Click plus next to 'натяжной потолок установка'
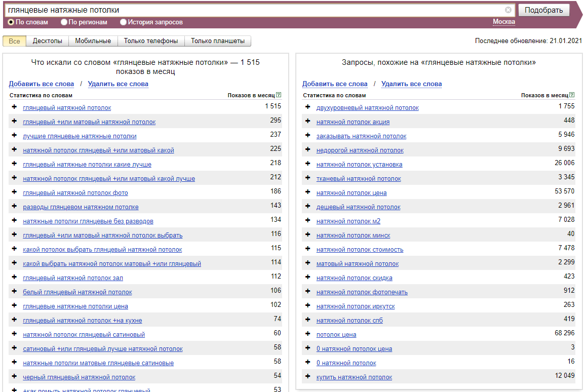 (308, 164)
